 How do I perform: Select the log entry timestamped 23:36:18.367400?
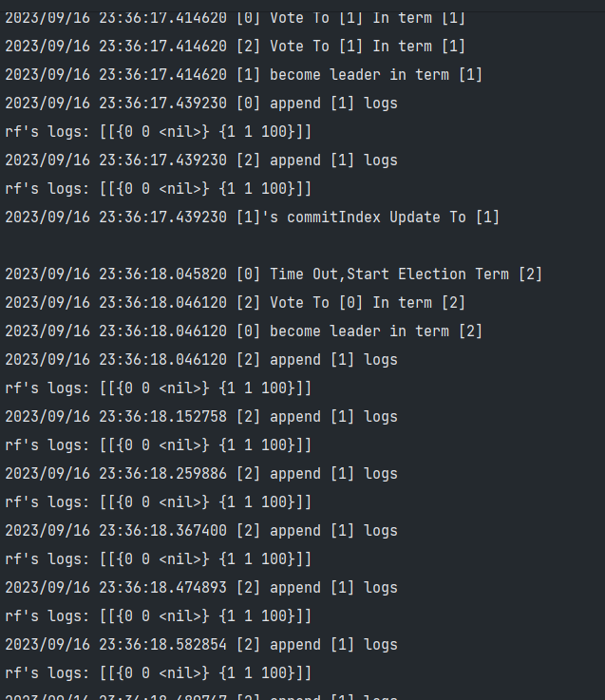coord(201,530)
